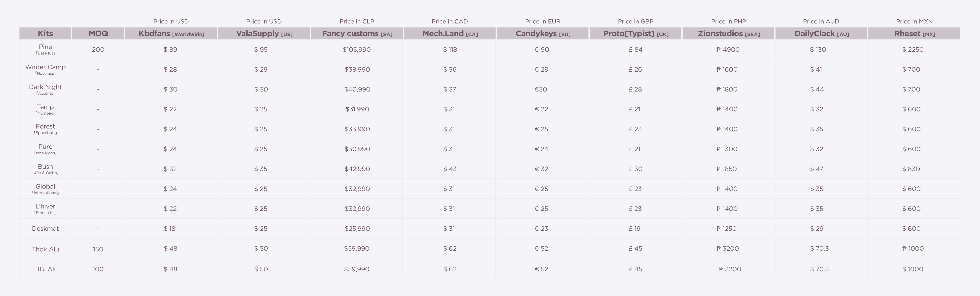
Task: Click the Rheset MX column header
Action: coord(914,34)
